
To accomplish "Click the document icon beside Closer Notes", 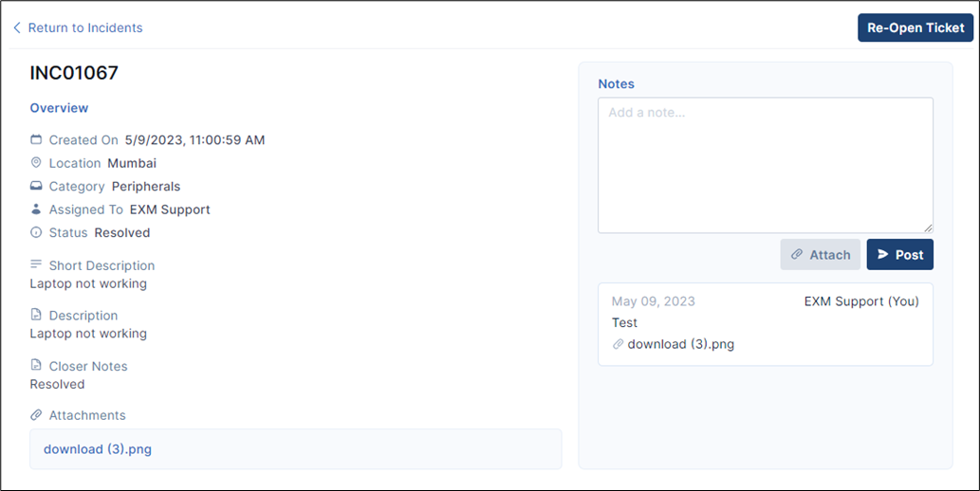I will (36, 365).
